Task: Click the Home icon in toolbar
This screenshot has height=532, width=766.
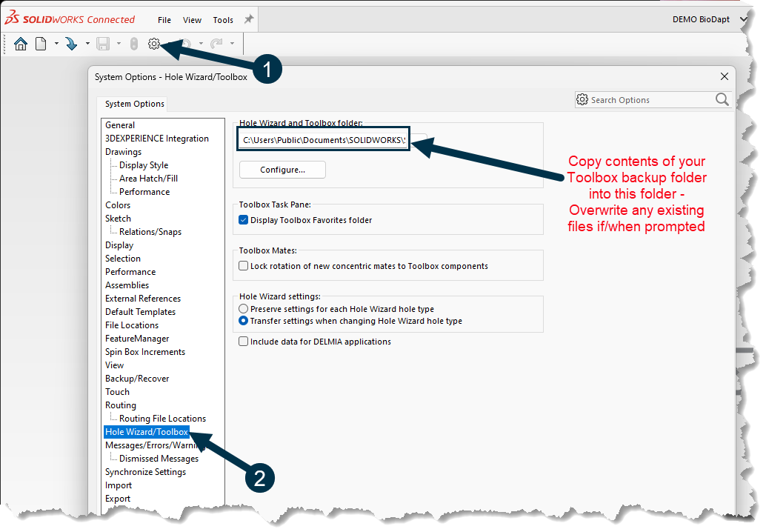Action: pyautogui.click(x=21, y=44)
